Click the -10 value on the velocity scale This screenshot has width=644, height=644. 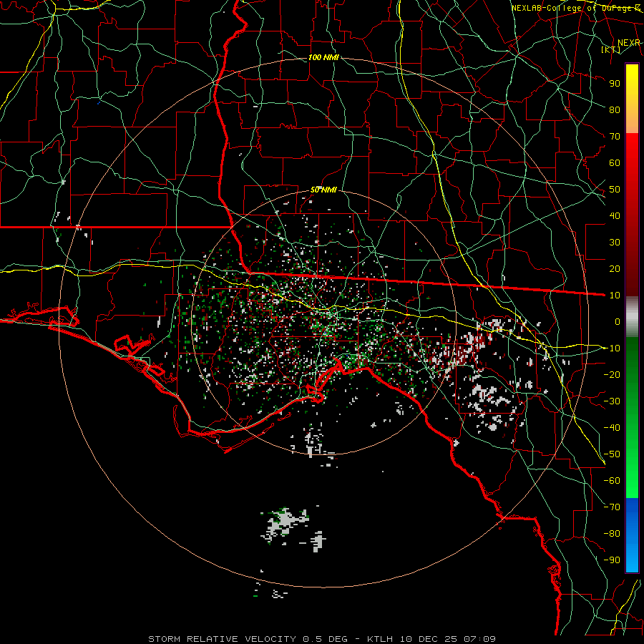tap(612, 348)
